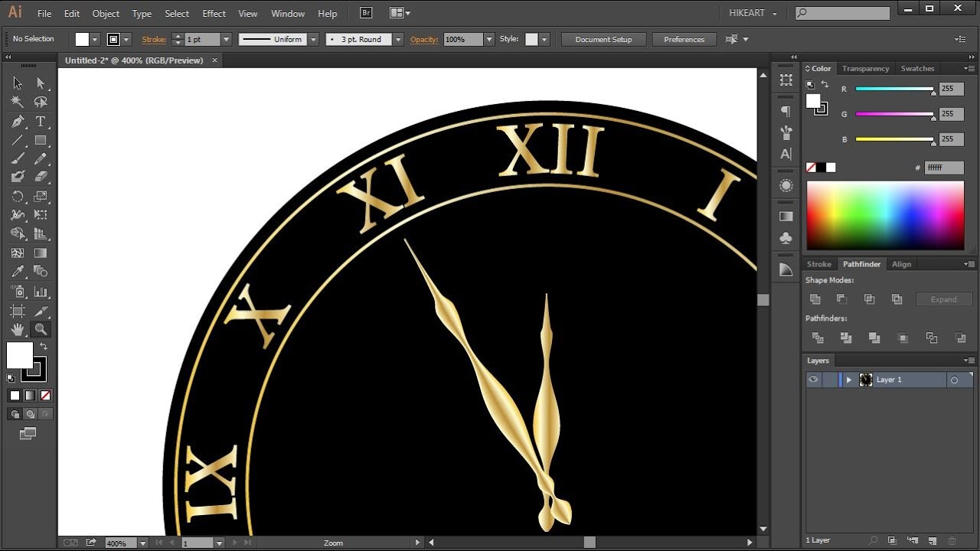Open the Effect menu

(214, 14)
